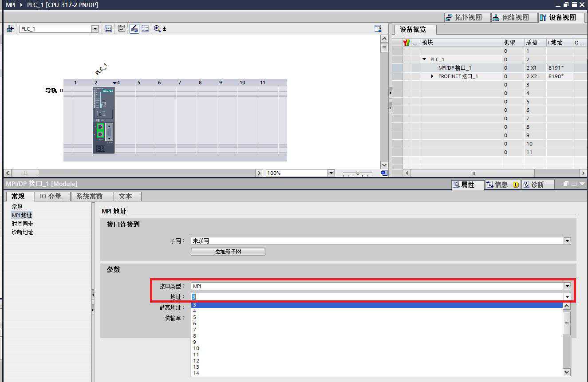Toggle the page break grid icon
Screen dimensions: 588x382
click(x=145, y=29)
